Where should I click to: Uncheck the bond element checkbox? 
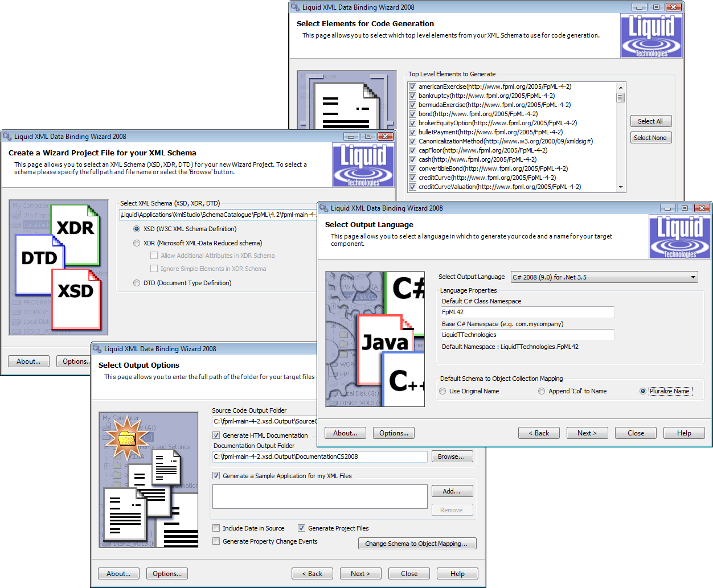(x=412, y=114)
